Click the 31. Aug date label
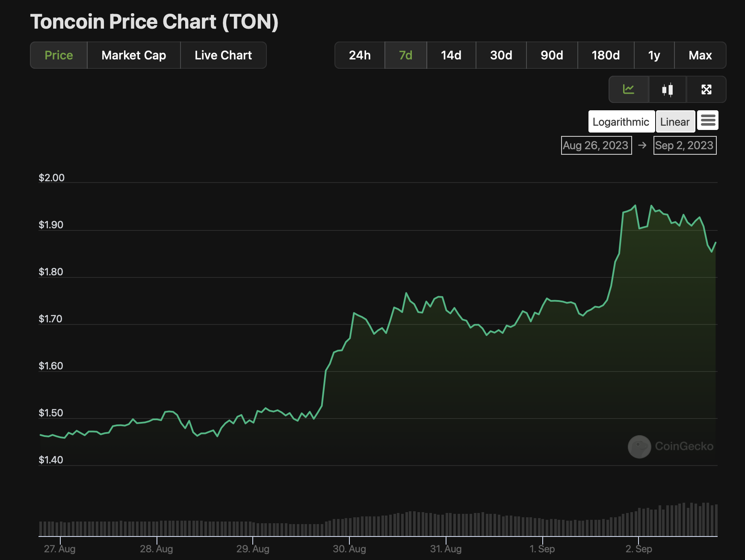The width and height of the screenshot is (745, 560). tap(446, 549)
